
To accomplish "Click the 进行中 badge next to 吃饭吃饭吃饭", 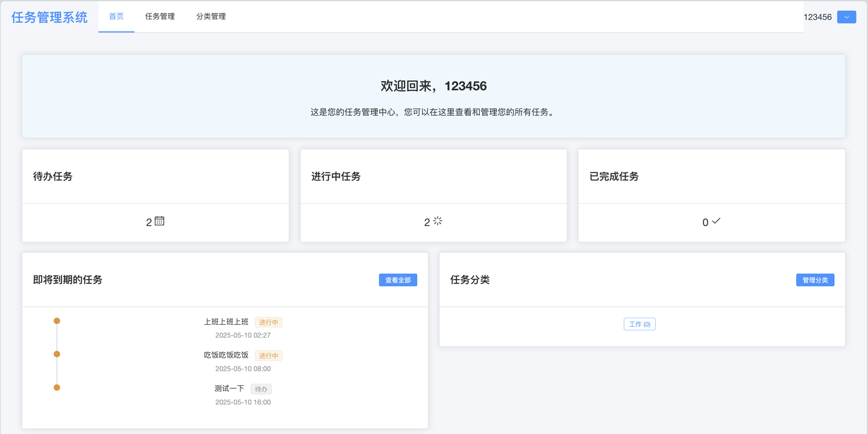I will tap(268, 355).
